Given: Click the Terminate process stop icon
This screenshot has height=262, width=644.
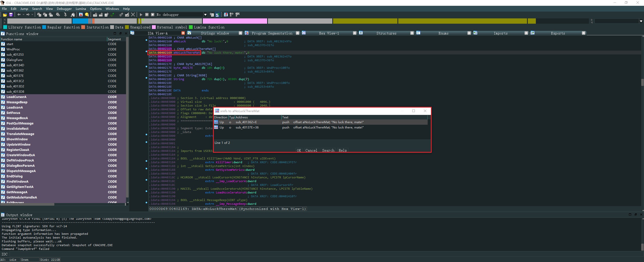Looking at the screenshot, I should tap(153, 15).
